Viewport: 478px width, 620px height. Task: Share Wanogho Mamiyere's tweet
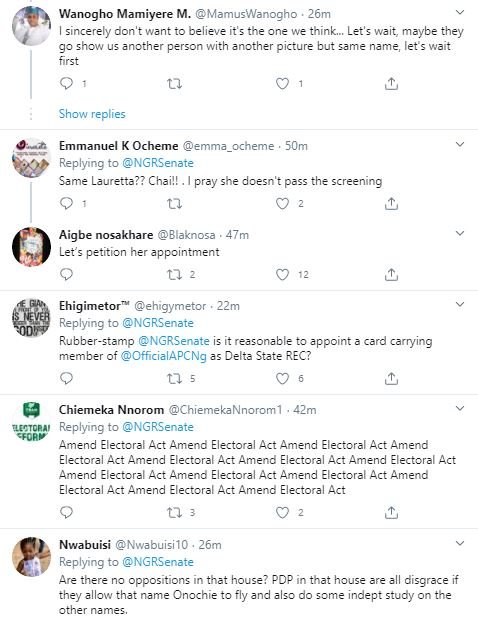pyautogui.click(x=391, y=83)
